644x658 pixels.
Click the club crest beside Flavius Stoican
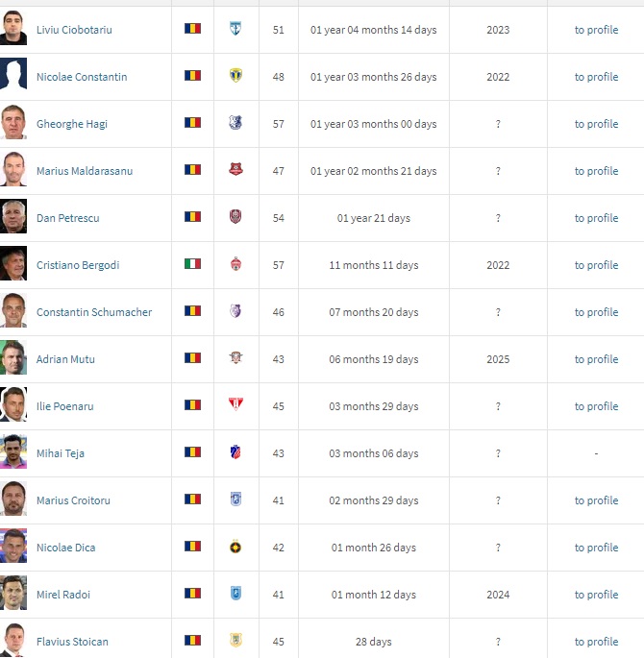click(x=235, y=641)
